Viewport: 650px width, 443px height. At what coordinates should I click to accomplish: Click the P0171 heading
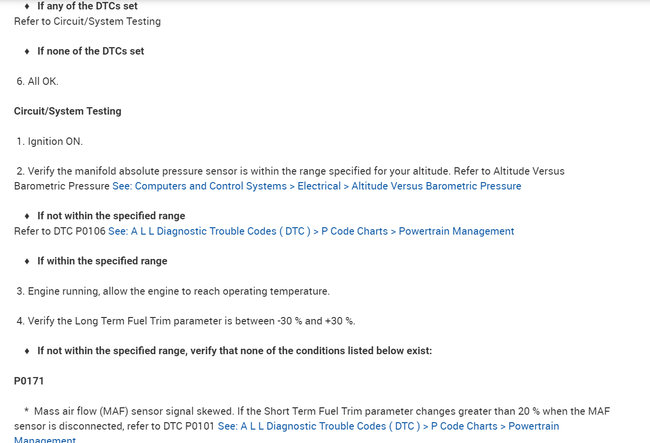click(x=29, y=381)
